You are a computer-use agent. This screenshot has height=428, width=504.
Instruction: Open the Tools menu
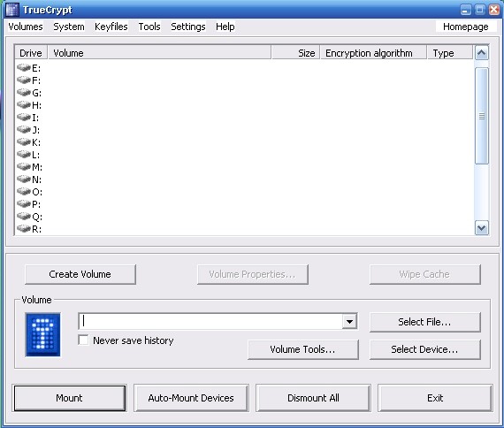149,27
